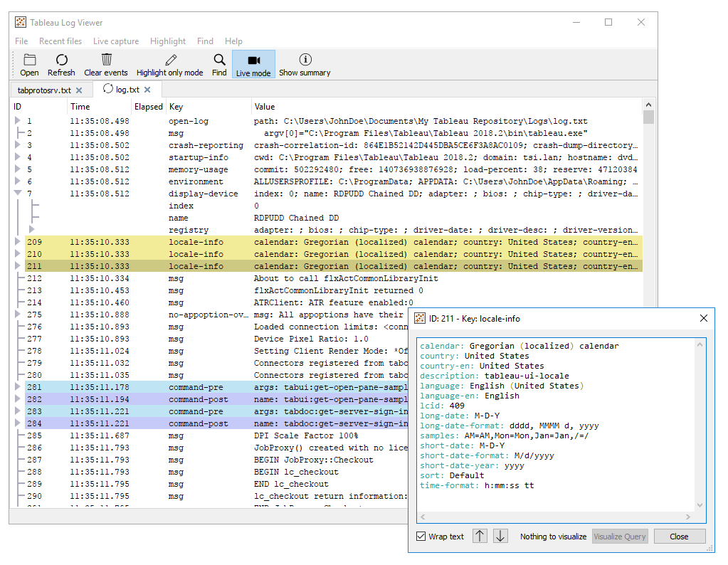The image size is (728, 565).
Task: Open the Recent files menu
Action: click(60, 41)
